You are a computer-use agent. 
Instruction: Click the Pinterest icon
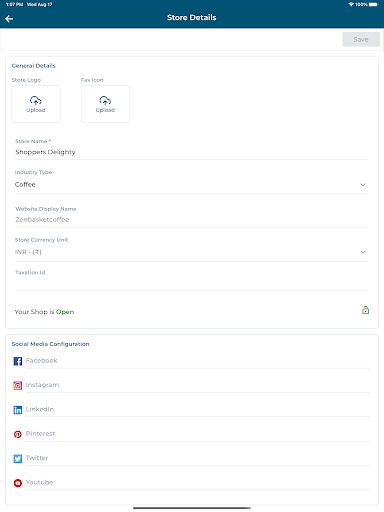coord(18,434)
